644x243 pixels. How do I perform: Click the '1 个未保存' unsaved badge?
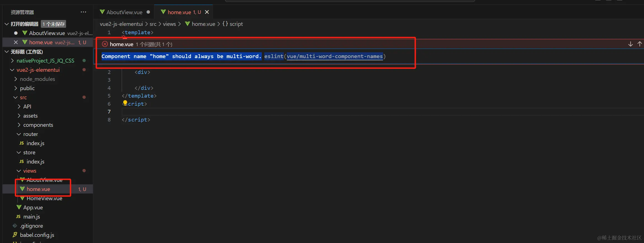[x=54, y=24]
